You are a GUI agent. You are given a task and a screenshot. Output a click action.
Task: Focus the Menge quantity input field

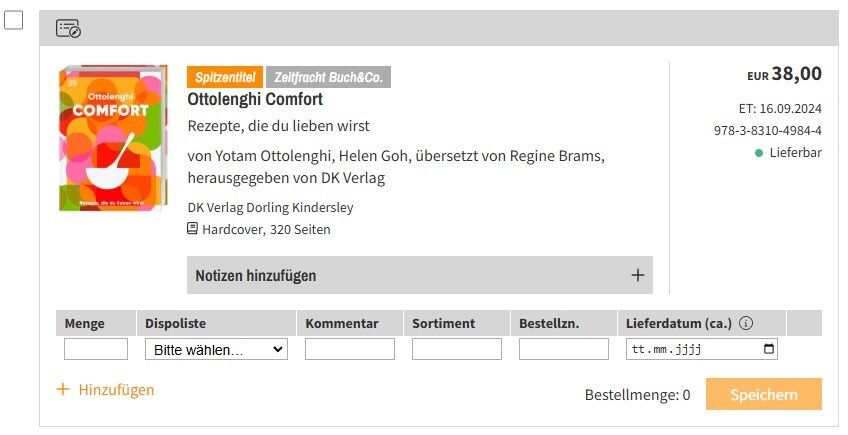[96, 349]
